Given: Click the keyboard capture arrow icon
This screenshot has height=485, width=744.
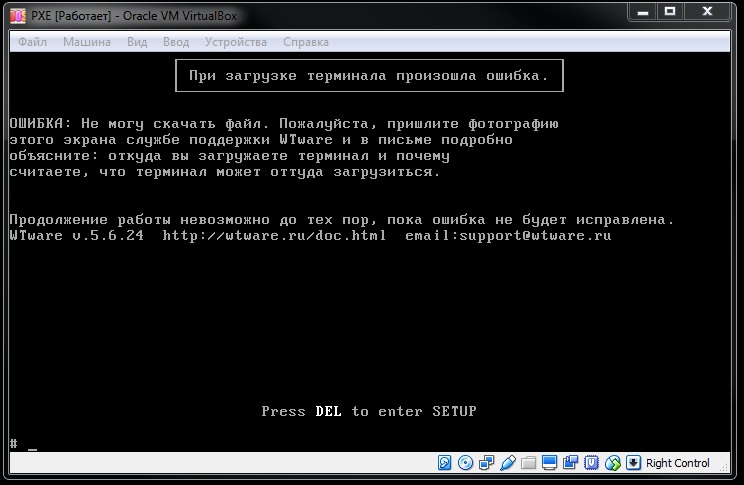Looking at the screenshot, I should tap(633, 463).
